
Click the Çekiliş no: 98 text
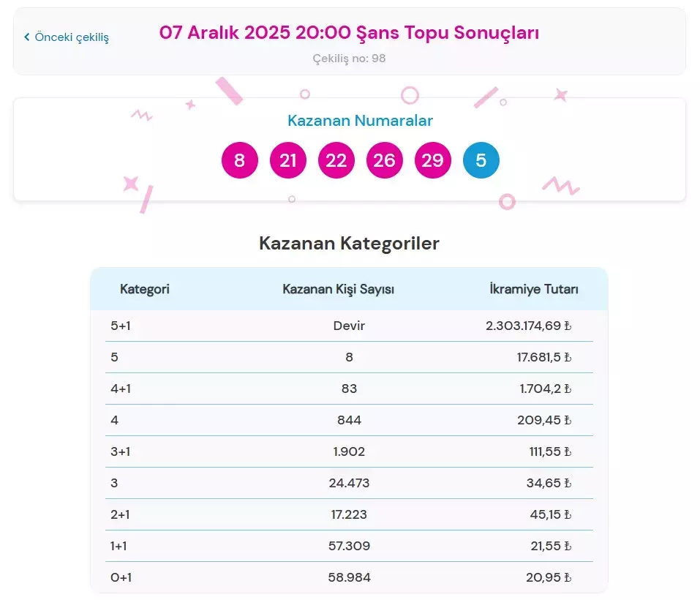click(350, 58)
